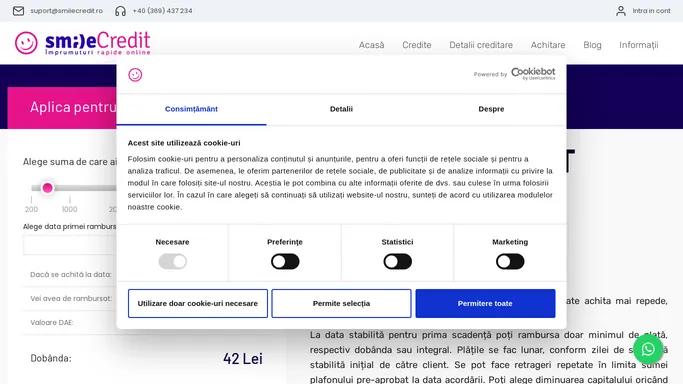
Task: Click the Dobânda: label
Action: click(51, 358)
